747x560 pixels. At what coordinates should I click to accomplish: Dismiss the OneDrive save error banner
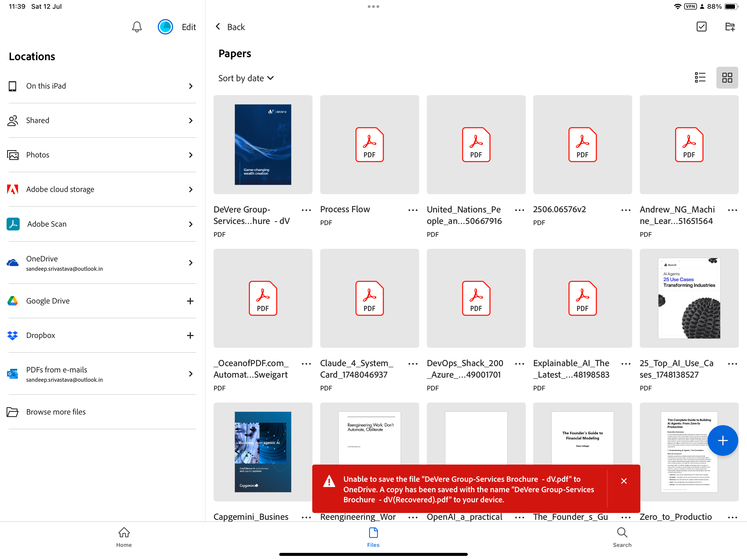pos(624,481)
